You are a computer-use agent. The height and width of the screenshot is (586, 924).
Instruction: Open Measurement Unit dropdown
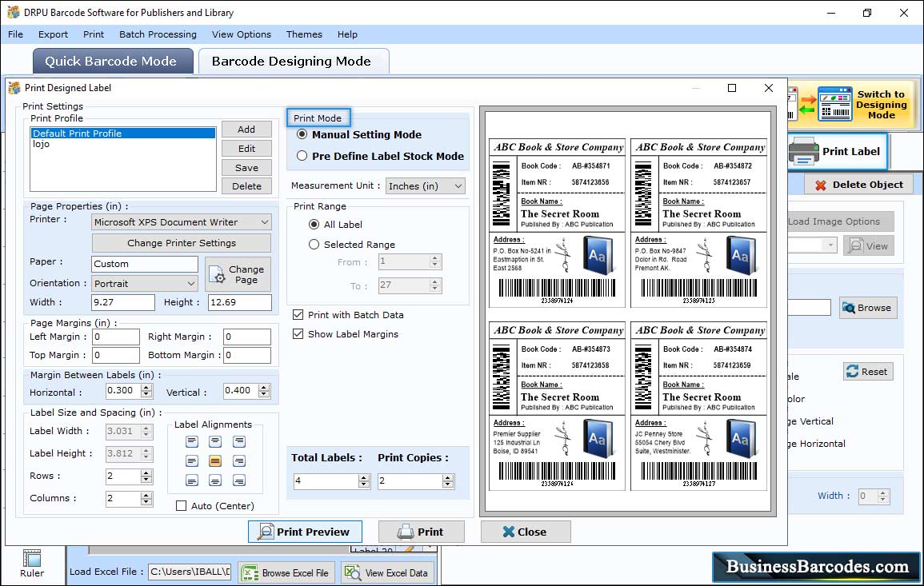coord(425,186)
